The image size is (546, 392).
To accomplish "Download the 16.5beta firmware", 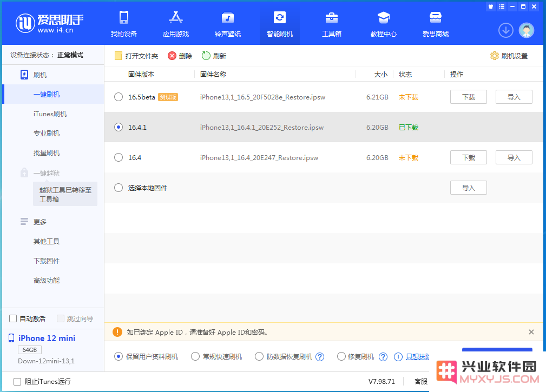I will click(x=469, y=97).
